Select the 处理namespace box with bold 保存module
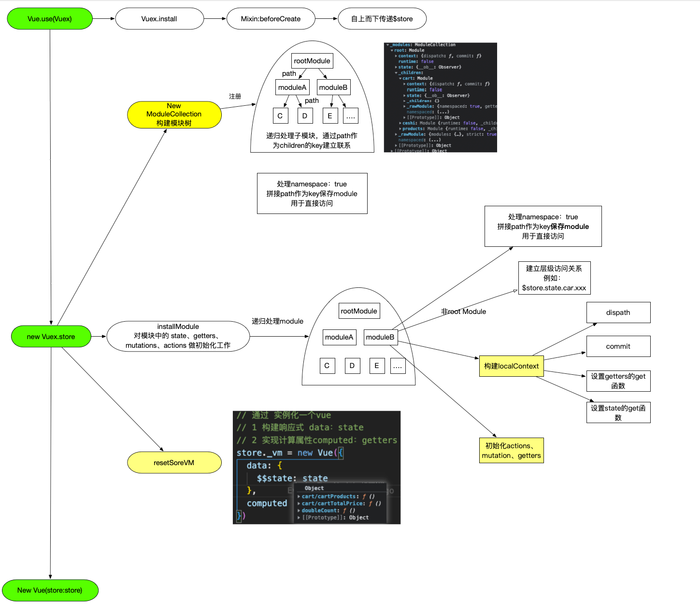This screenshot has width=700, height=611. 543,226
